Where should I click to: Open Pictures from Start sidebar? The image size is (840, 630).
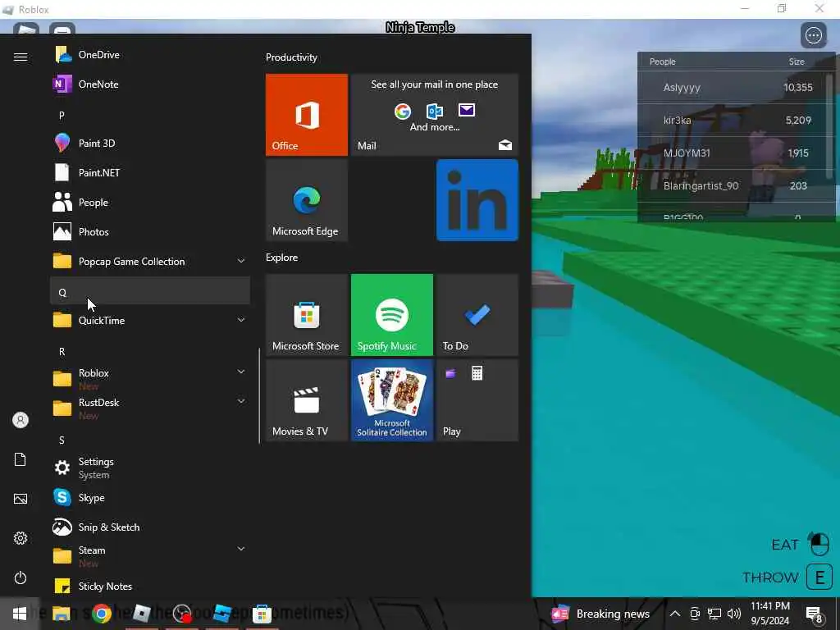(x=21, y=499)
